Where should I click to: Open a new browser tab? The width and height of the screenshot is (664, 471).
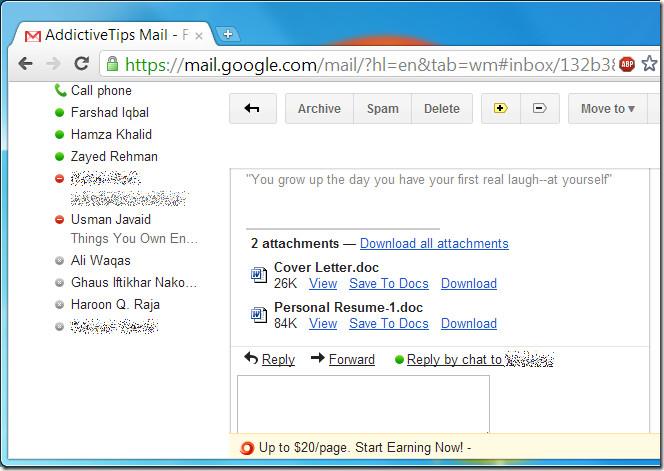228,35
